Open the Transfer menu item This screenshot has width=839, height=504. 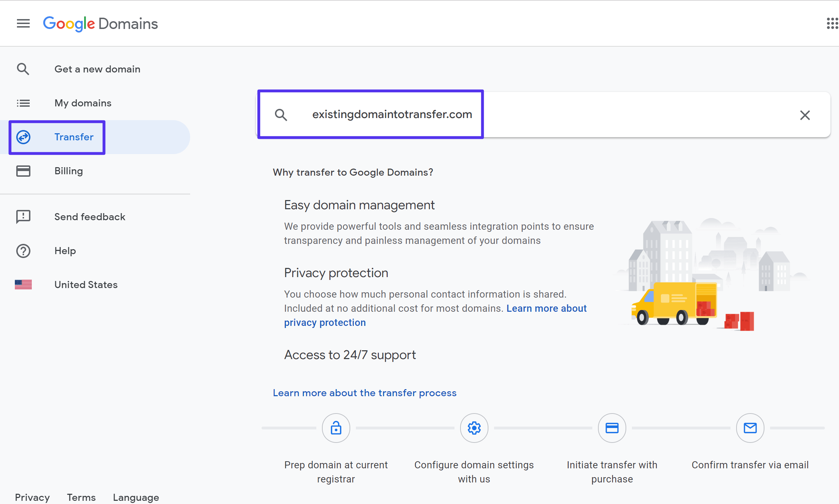click(x=74, y=137)
